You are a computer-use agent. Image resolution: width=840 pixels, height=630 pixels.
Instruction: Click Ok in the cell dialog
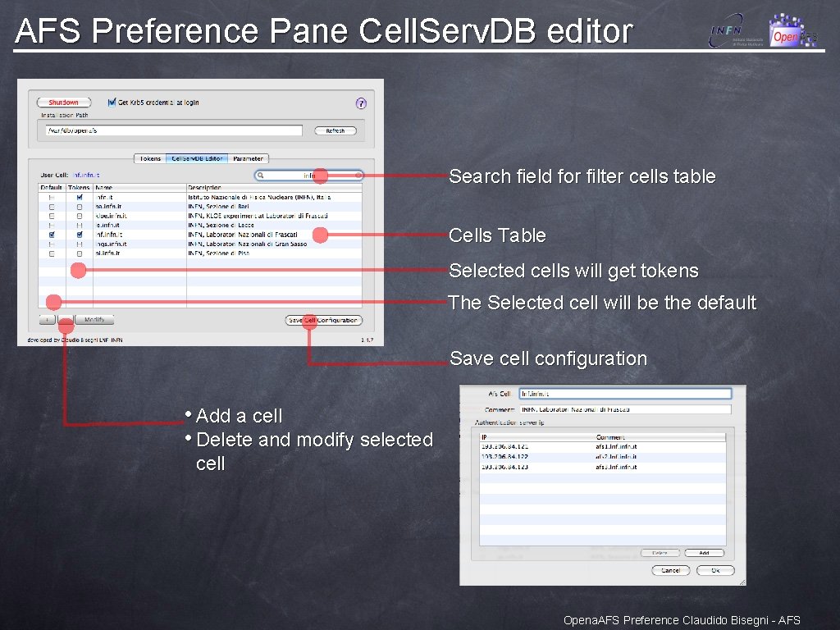click(715, 571)
